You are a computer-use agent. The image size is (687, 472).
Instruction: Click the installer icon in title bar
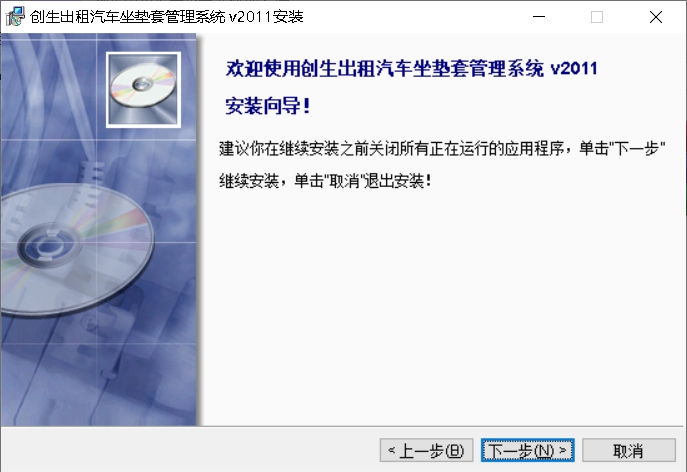[14, 17]
